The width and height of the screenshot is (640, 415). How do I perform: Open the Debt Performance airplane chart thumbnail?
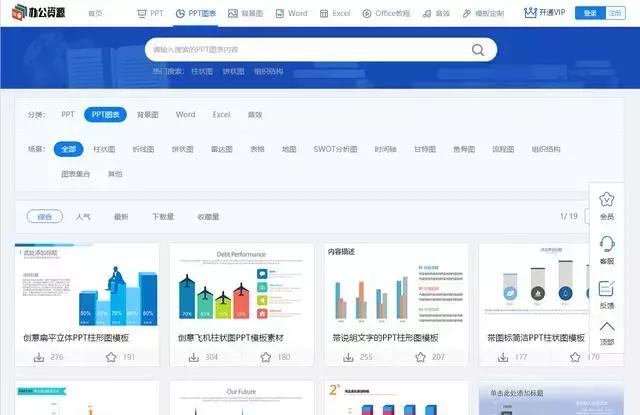(x=242, y=286)
